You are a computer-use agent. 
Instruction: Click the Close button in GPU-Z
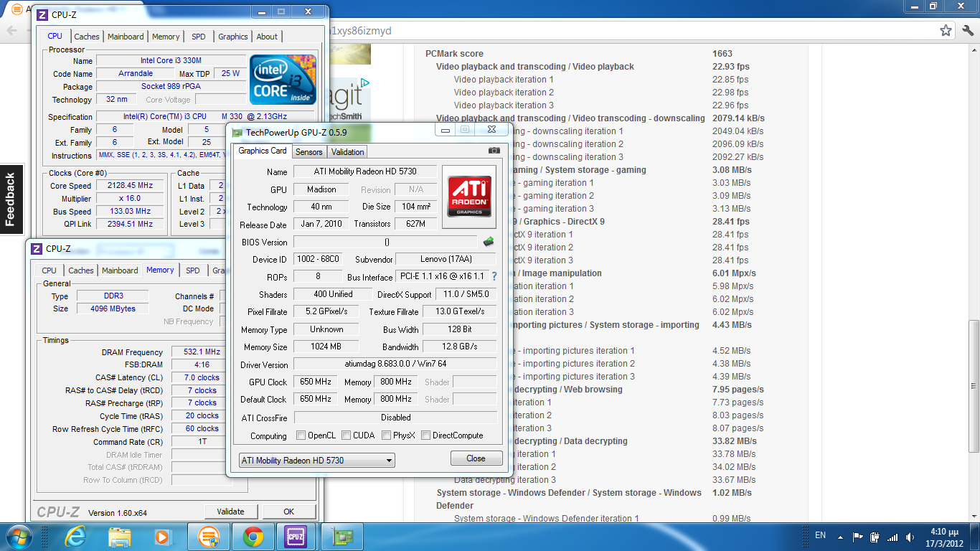476,458
